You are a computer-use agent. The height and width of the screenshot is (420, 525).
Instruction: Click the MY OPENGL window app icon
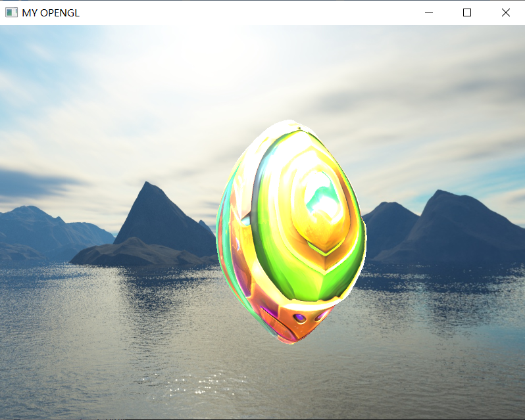tap(11, 12)
